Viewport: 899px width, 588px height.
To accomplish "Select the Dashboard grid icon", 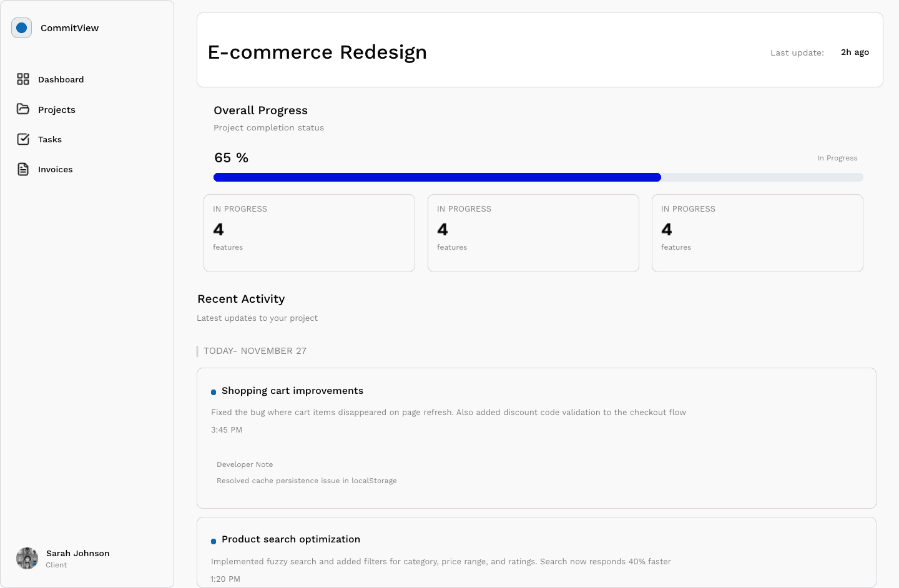I will point(23,79).
